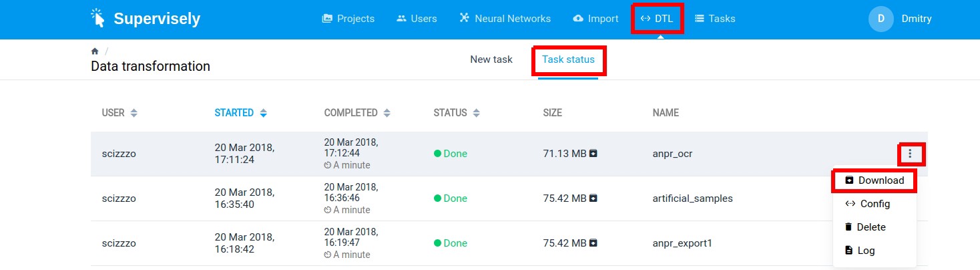Click the archive icon in artificial_samples row
980x270 pixels.
pos(593,198)
